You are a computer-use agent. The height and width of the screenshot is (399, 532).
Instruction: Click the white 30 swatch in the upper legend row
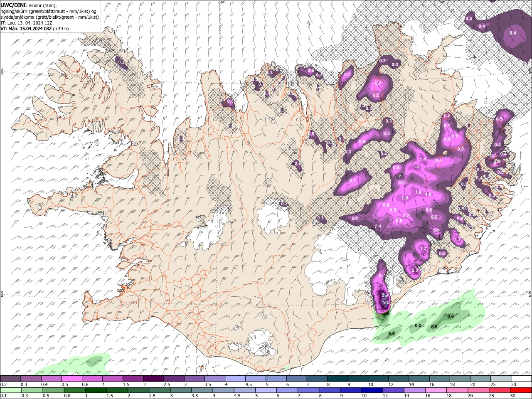(521, 379)
